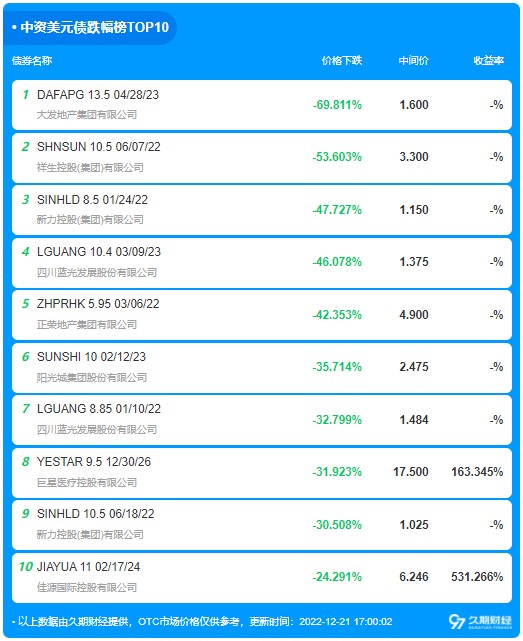Screen dimensions: 523x641
Task: Click issuer name 佳源国际控股有限公司
Action: [x=87, y=587]
